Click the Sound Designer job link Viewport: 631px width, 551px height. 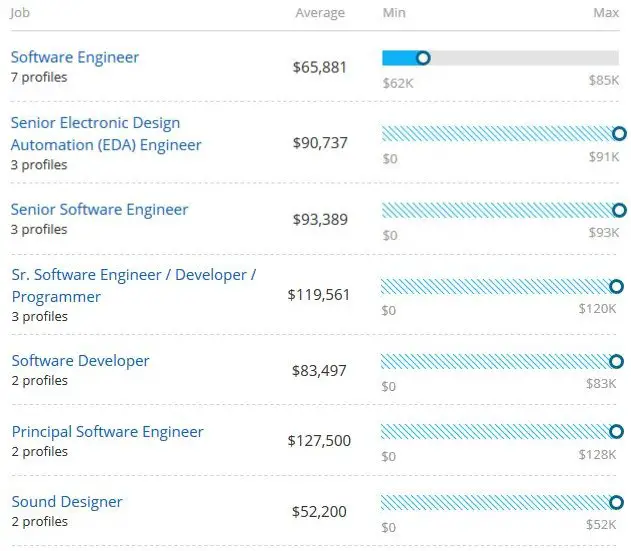point(66,502)
